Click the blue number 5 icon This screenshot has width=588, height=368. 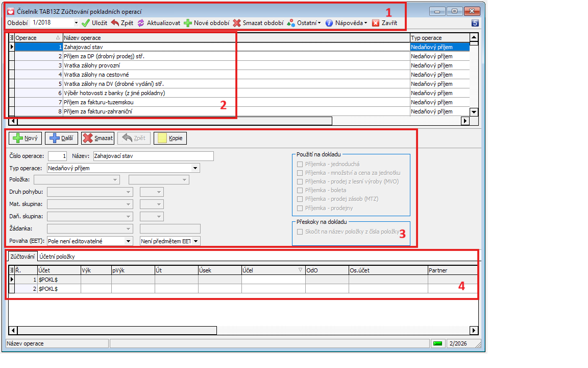(x=475, y=23)
